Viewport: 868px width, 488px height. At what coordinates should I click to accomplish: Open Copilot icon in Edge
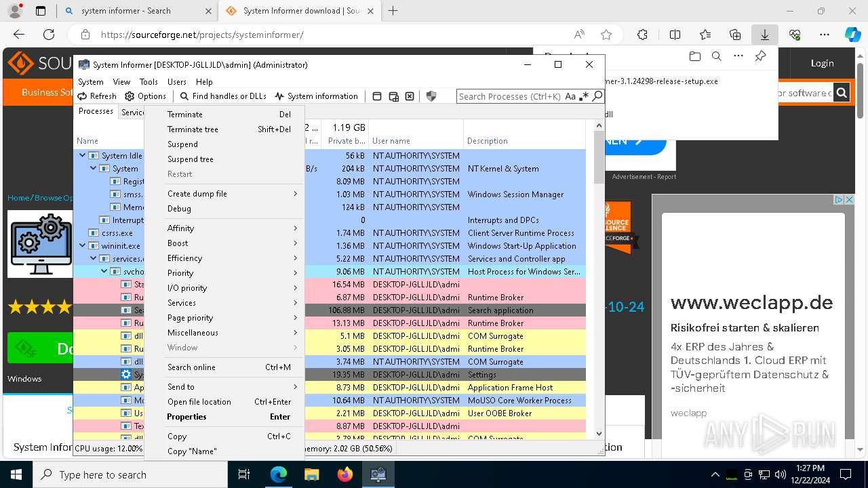(x=852, y=35)
